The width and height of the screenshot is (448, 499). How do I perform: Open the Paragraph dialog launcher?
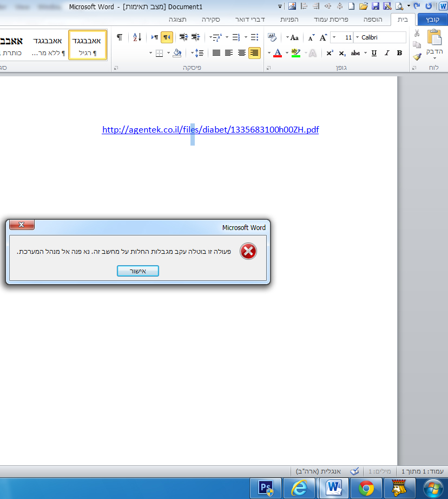tap(116, 68)
